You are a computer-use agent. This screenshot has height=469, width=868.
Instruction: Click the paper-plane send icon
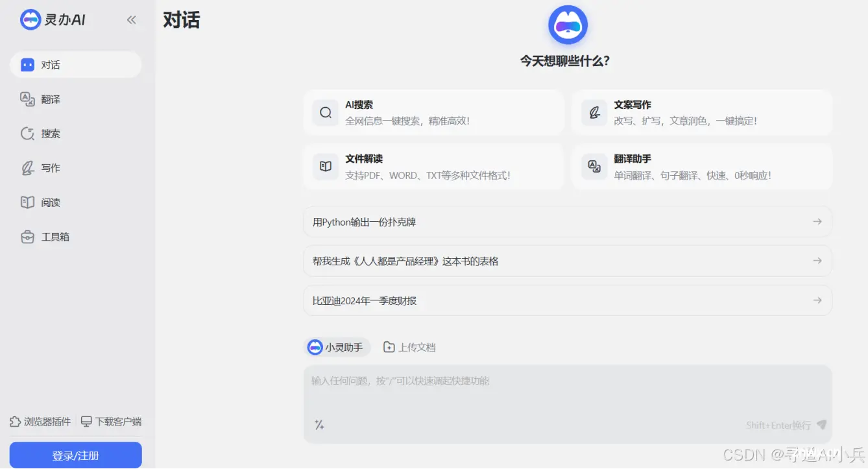[x=821, y=425]
